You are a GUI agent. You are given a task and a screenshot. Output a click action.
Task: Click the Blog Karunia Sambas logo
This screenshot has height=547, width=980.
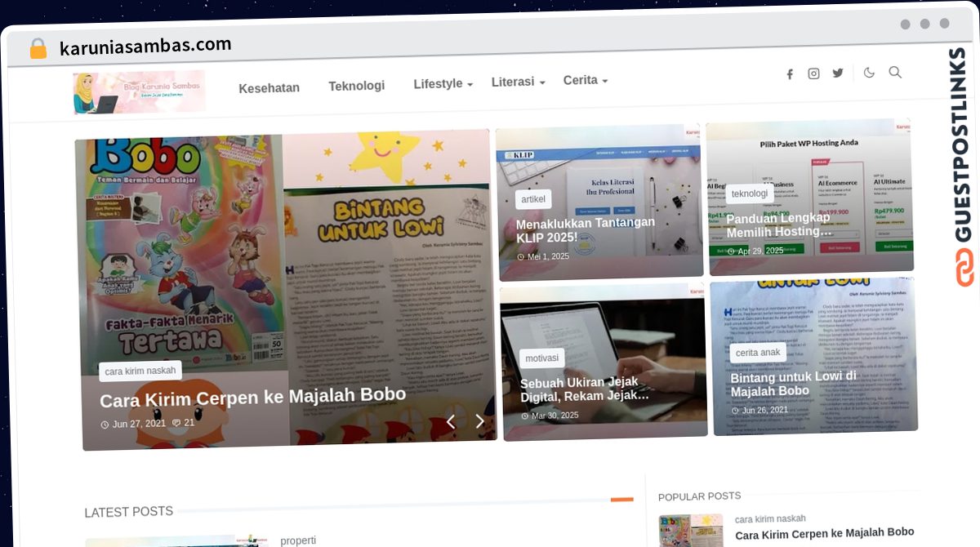click(x=139, y=92)
